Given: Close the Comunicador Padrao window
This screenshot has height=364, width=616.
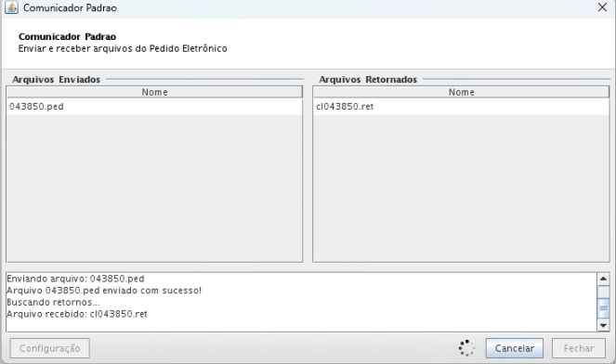Looking at the screenshot, I should pyautogui.click(x=602, y=7).
